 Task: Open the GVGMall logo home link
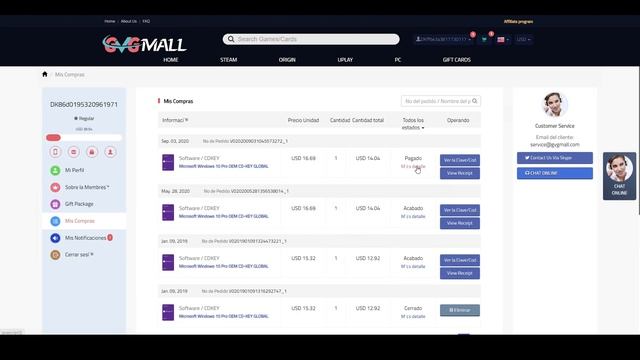click(x=144, y=44)
